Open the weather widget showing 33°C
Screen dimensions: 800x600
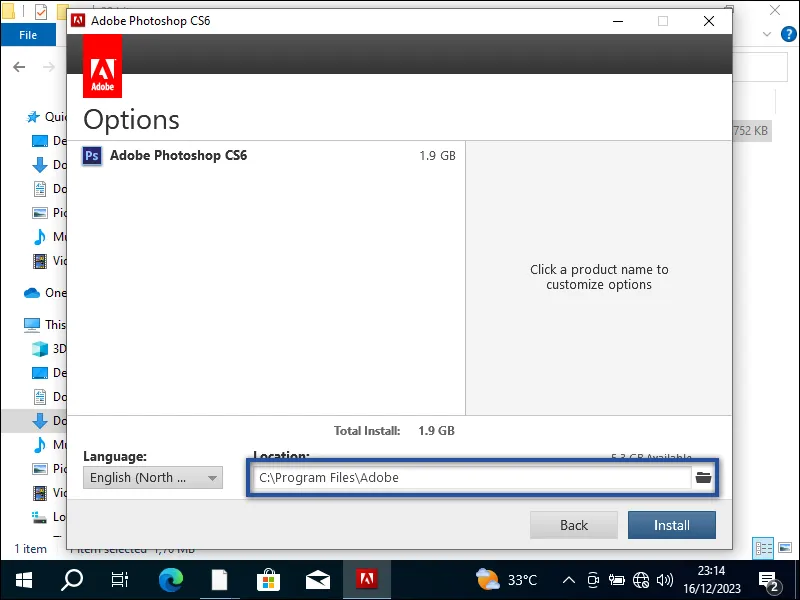point(505,578)
